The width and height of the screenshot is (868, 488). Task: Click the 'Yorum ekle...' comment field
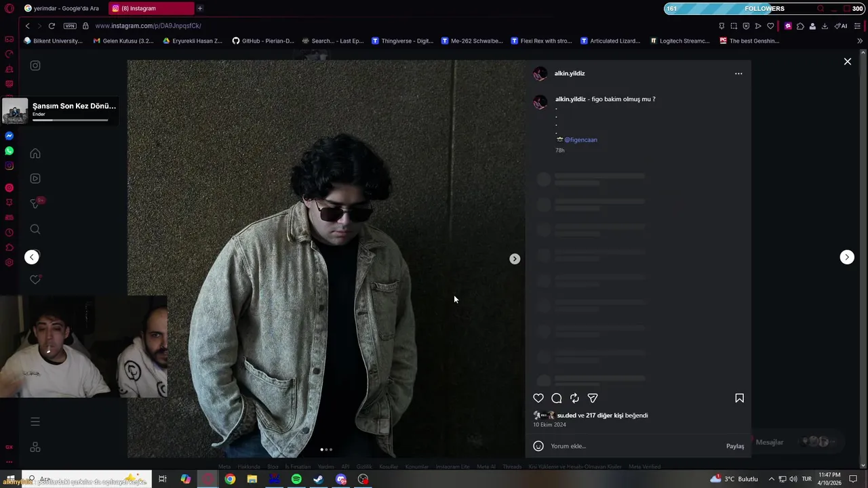pyautogui.click(x=635, y=446)
